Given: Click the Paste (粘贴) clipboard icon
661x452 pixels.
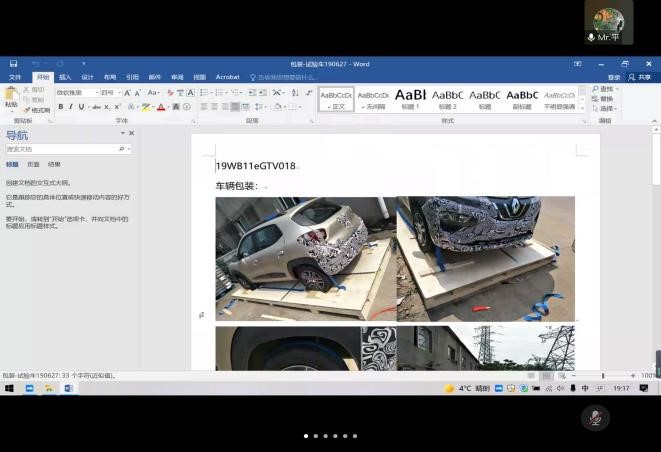Looking at the screenshot, I should 11,94.
